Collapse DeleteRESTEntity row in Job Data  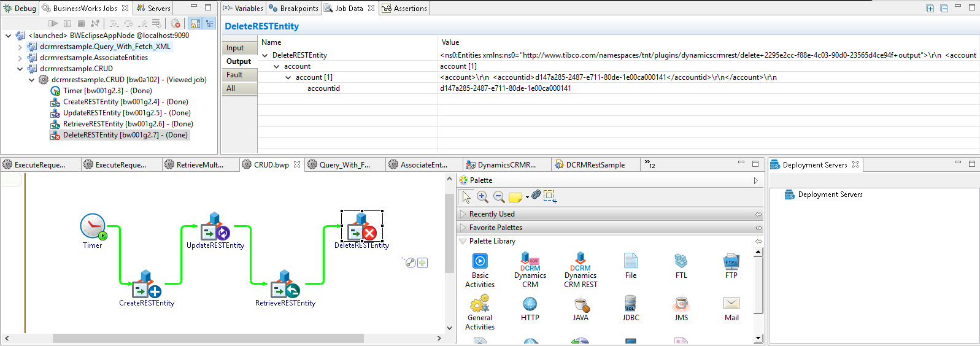pyautogui.click(x=265, y=55)
